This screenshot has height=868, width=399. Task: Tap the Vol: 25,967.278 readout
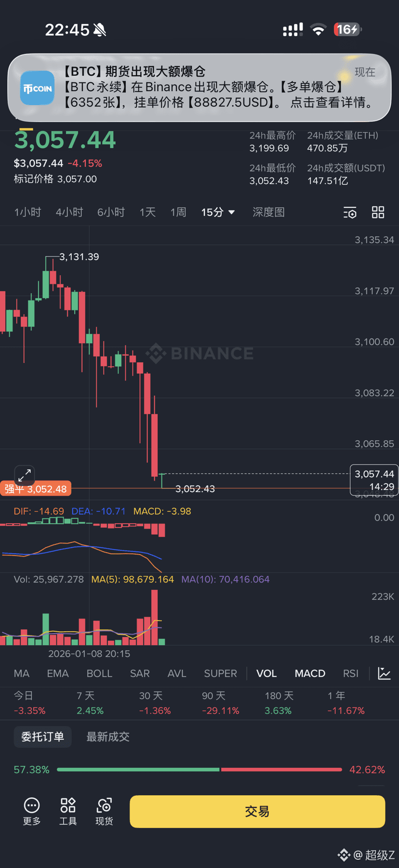point(49,579)
